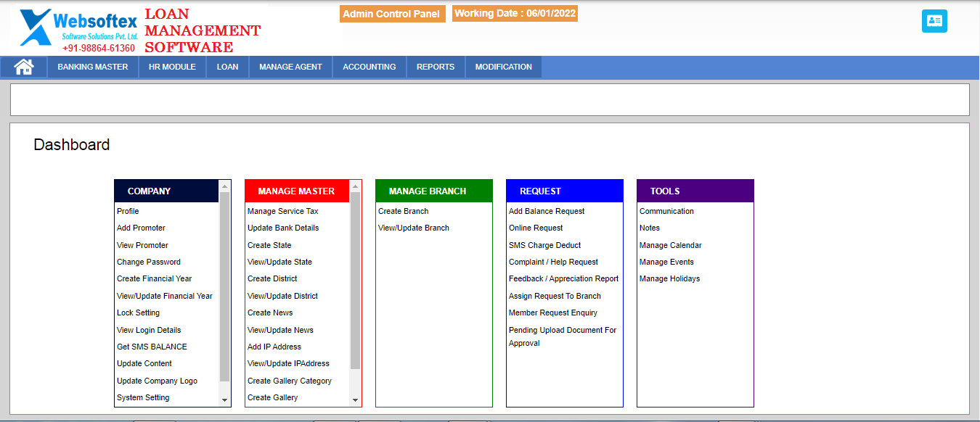
Task: Open Member Request Enquiry
Action: point(553,313)
